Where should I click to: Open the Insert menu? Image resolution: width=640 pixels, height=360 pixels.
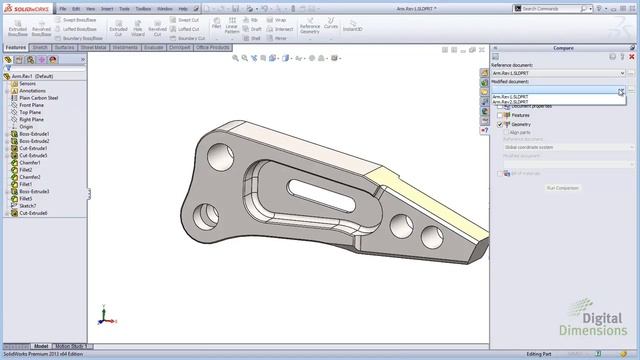(107, 9)
